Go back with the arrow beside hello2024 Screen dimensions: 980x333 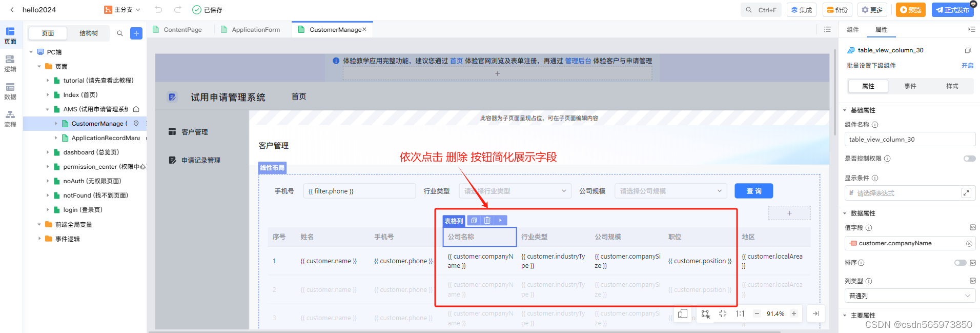pos(12,10)
